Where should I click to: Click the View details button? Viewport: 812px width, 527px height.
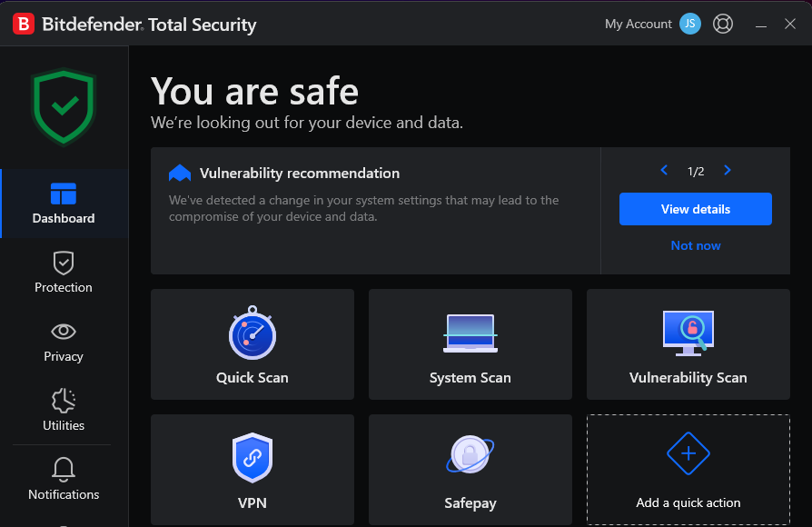(x=696, y=209)
